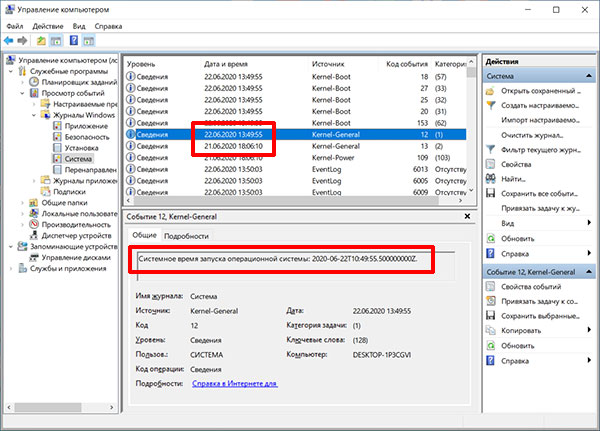Open the Справка menu
Screen dimensions: 600x431
click(x=108, y=26)
